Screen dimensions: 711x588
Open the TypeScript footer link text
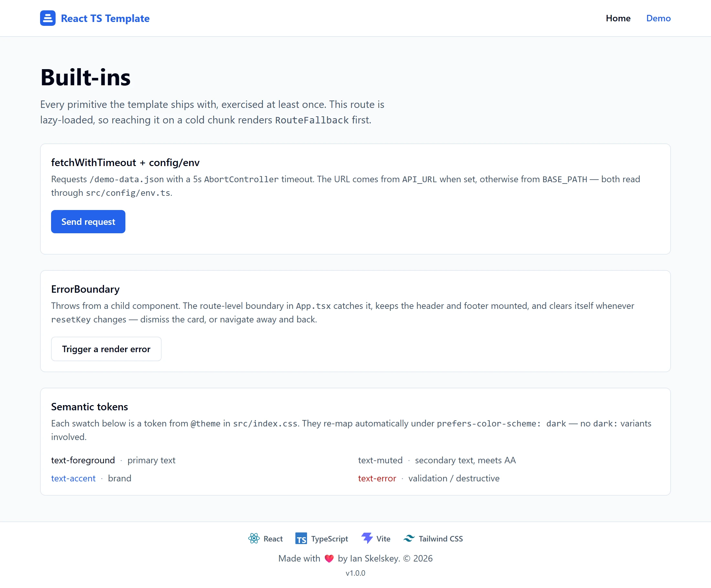[x=329, y=539]
